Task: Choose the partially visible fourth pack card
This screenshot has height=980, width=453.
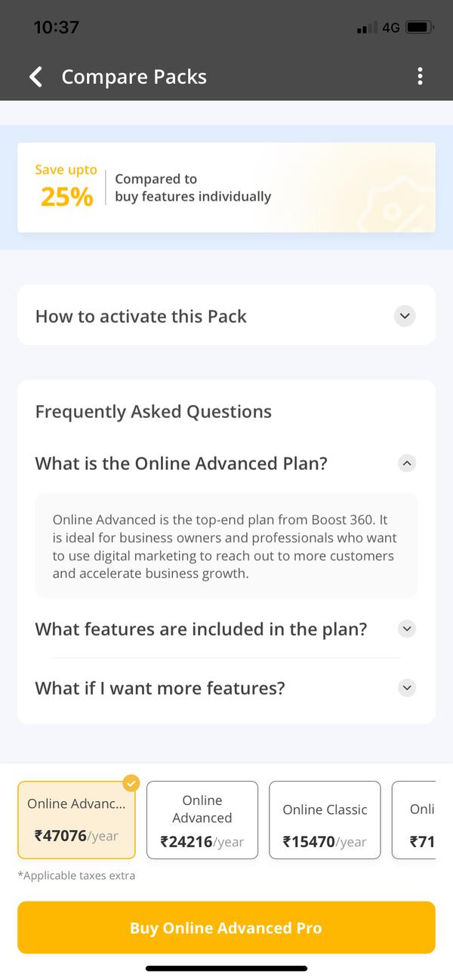Action: pyautogui.click(x=414, y=820)
